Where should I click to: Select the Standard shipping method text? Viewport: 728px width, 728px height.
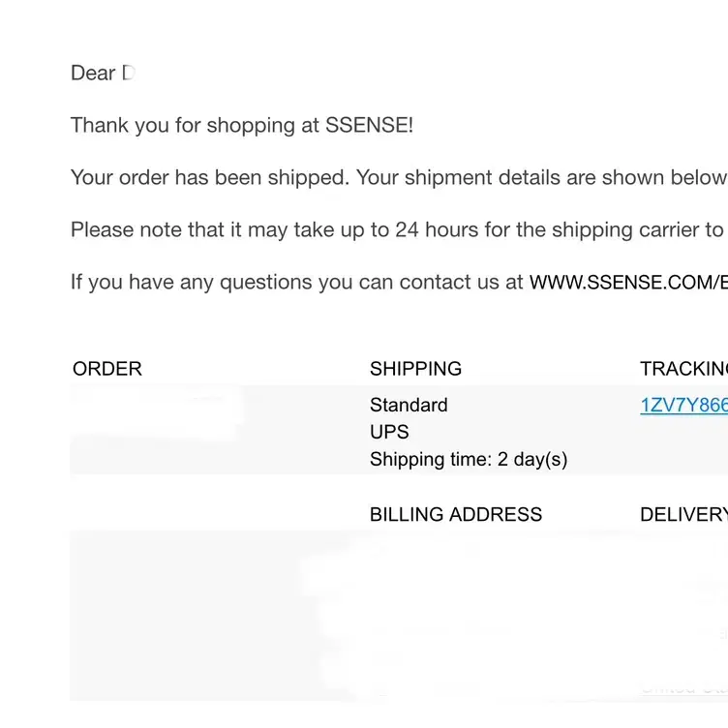point(409,405)
